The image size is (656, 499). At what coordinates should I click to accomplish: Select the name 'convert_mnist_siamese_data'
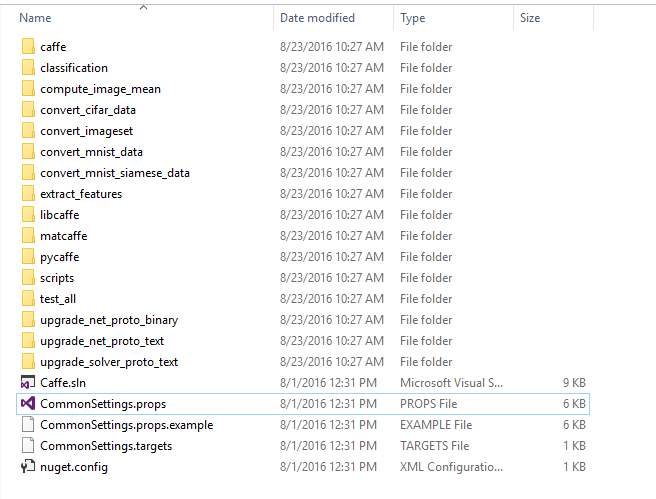click(x=115, y=172)
